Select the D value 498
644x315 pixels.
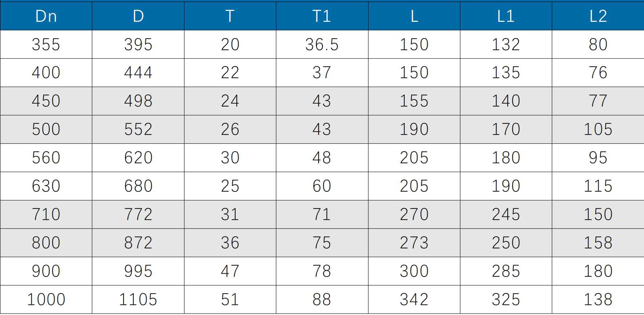tap(138, 101)
